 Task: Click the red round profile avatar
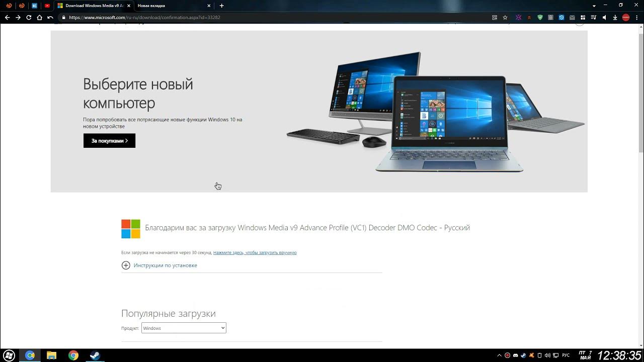626,18
